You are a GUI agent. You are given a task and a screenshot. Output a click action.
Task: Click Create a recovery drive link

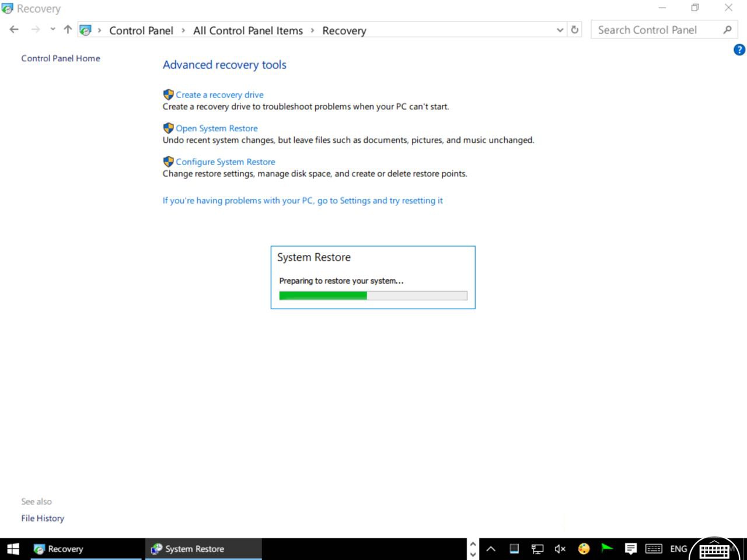tap(219, 94)
